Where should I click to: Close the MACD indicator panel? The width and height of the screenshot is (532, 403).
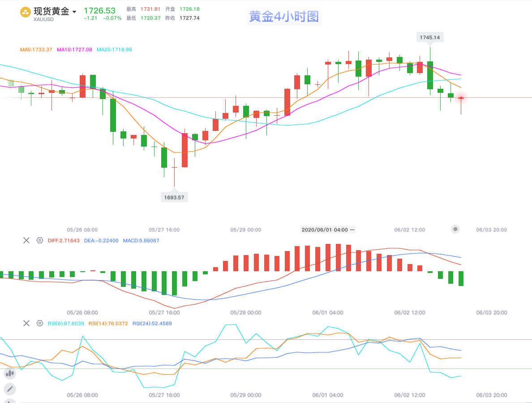26,240
